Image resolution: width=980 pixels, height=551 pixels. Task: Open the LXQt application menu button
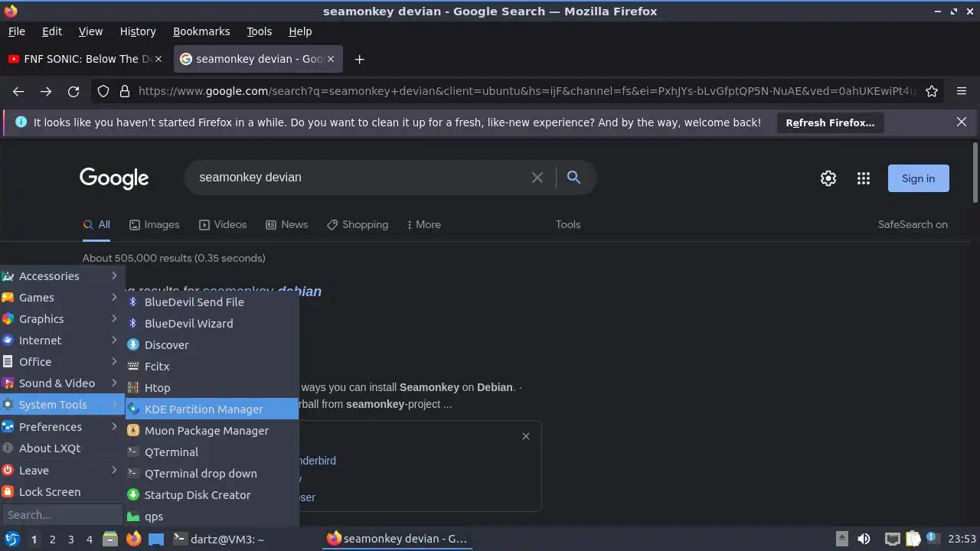click(11, 539)
